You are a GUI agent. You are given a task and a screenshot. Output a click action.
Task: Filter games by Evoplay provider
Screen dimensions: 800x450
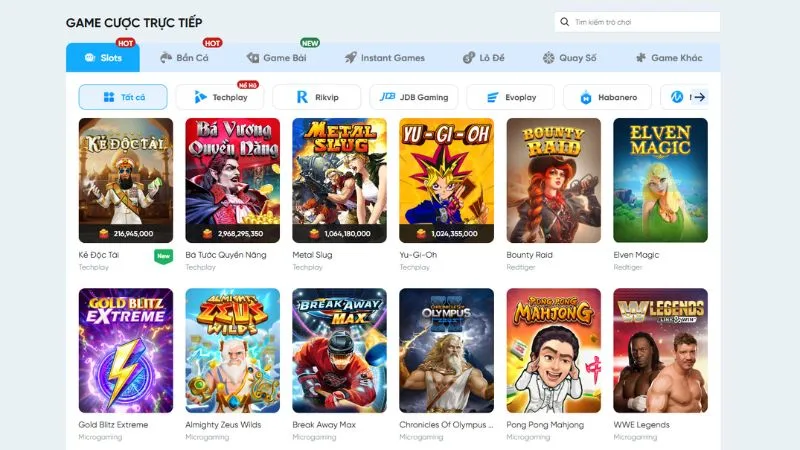[511, 97]
